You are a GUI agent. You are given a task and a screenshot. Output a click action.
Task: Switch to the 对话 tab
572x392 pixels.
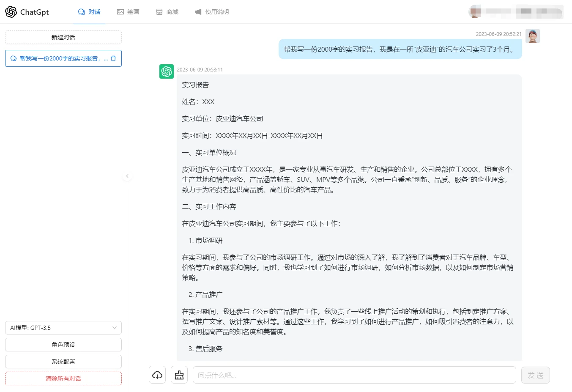89,12
